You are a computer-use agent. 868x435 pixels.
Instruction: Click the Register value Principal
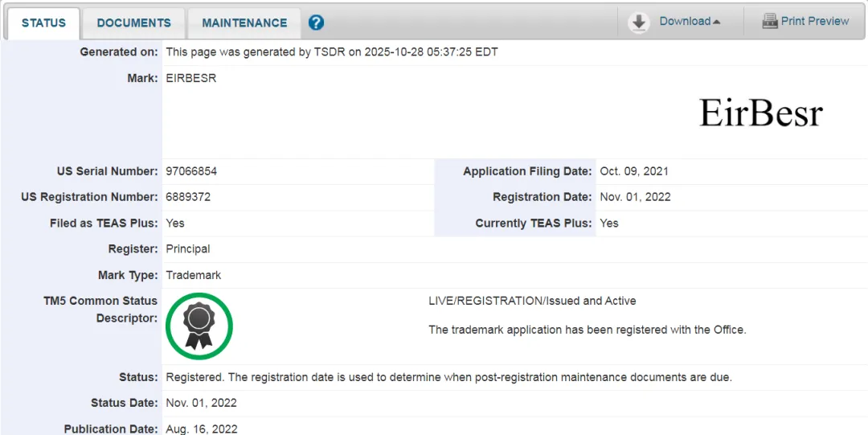pyautogui.click(x=187, y=249)
